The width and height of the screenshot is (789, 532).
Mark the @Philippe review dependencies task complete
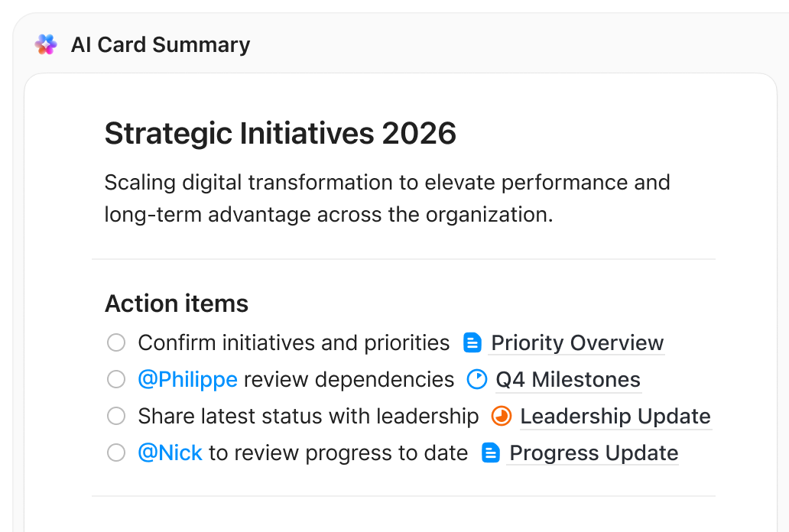pos(115,379)
